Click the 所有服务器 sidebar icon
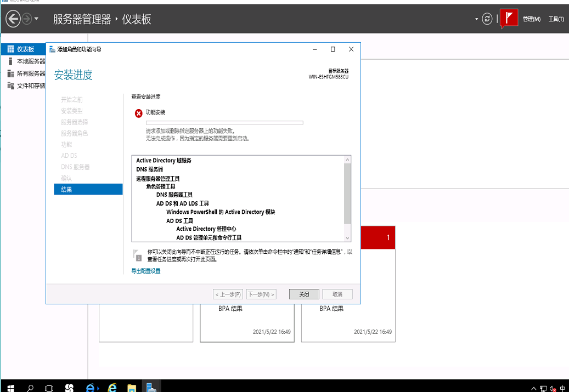Image resolution: width=569 pixels, height=392 pixels. coord(10,73)
